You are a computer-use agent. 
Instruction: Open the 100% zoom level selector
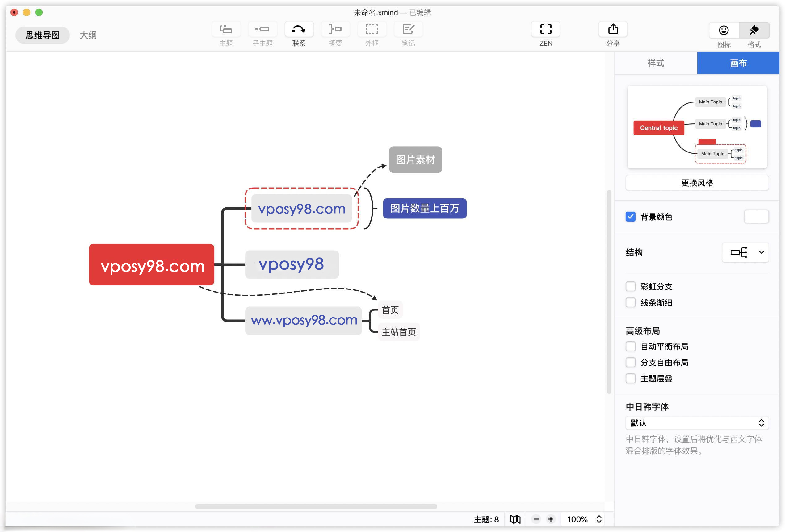(584, 519)
